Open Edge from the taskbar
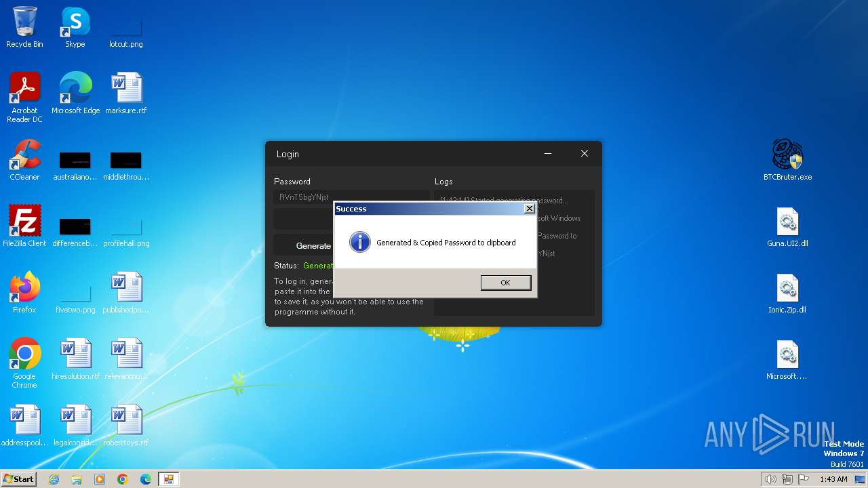 tap(146, 479)
